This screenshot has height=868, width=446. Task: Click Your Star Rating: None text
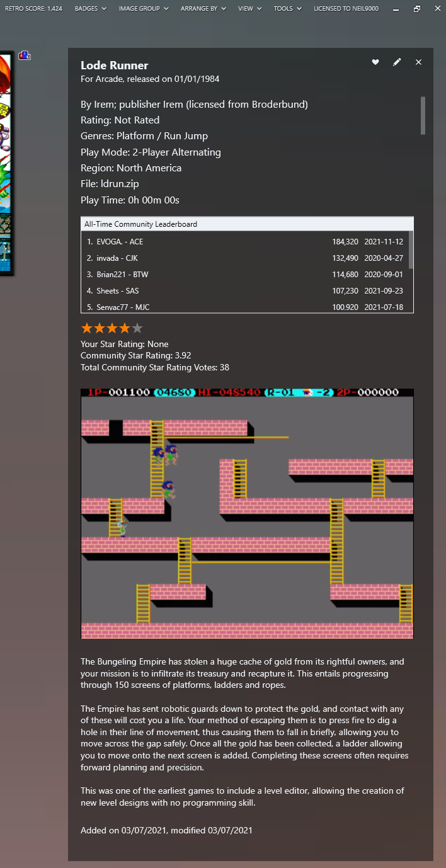pos(125,345)
